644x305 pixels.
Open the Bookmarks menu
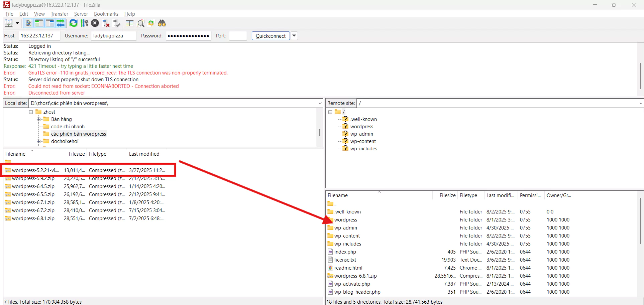click(106, 14)
